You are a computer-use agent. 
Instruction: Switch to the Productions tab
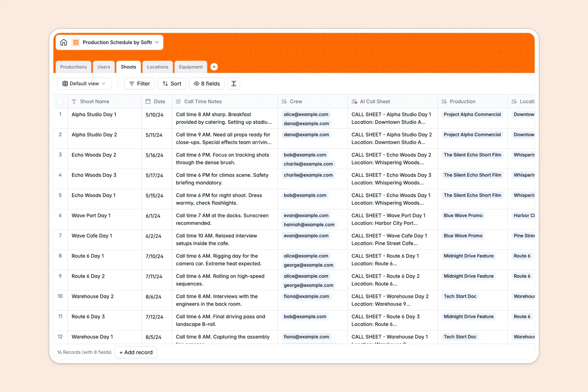point(73,67)
